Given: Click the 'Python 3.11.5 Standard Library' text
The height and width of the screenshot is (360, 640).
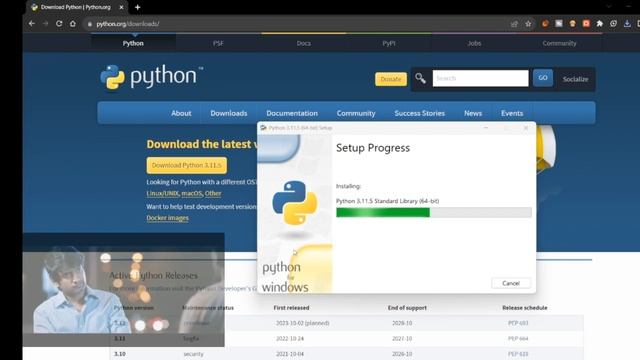Looking at the screenshot, I should coord(387,201).
